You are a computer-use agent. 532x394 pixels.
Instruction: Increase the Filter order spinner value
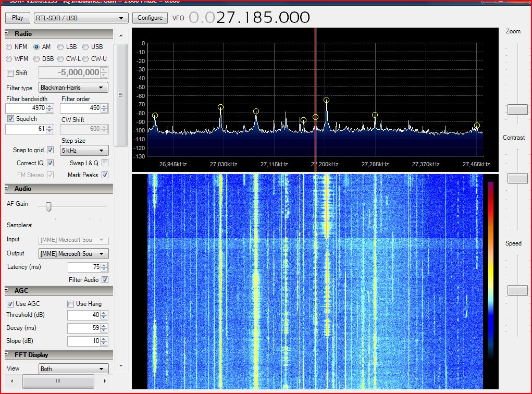(x=105, y=106)
